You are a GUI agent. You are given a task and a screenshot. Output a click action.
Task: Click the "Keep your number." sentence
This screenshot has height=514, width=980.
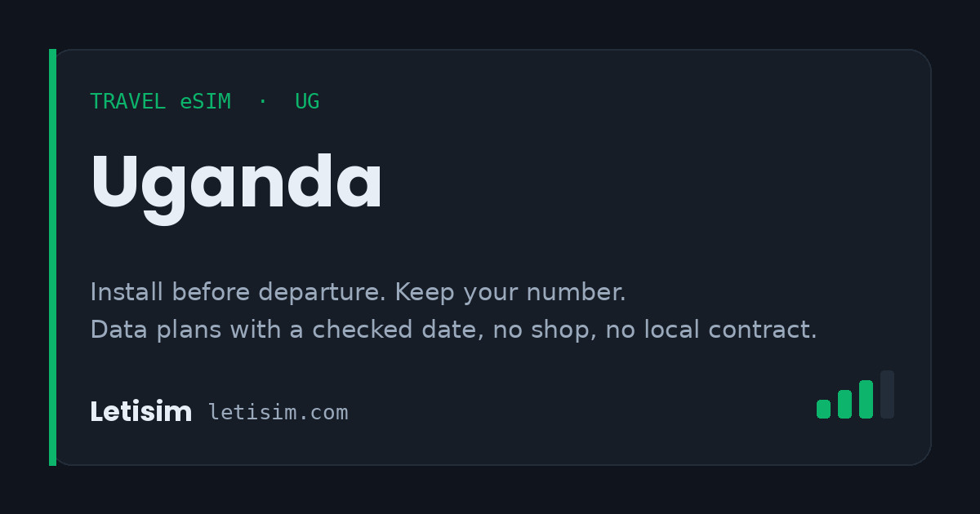(x=510, y=292)
